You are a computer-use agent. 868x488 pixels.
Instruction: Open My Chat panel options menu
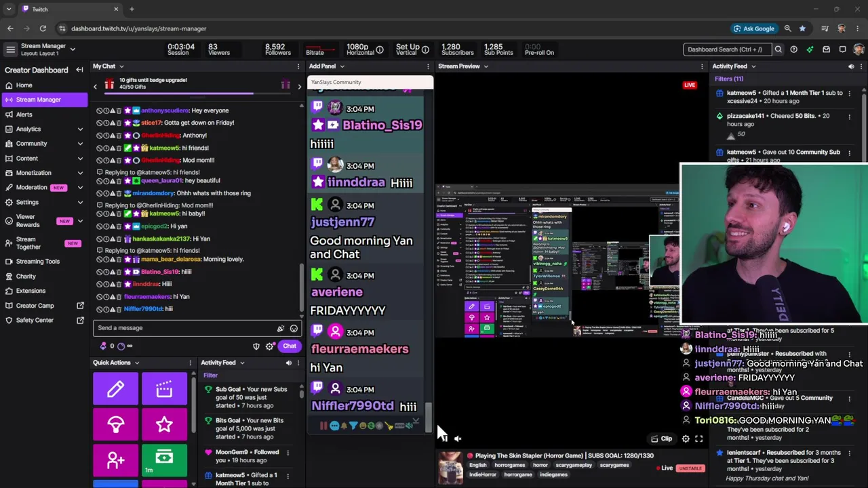pos(298,66)
